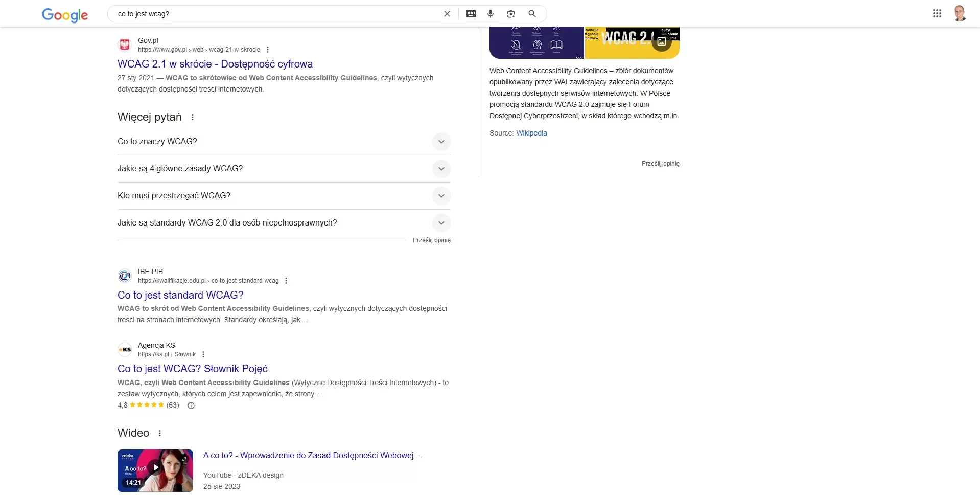Viewport: 980px width, 495px height.
Task: Open the A co to? video title link
Action: click(x=313, y=455)
